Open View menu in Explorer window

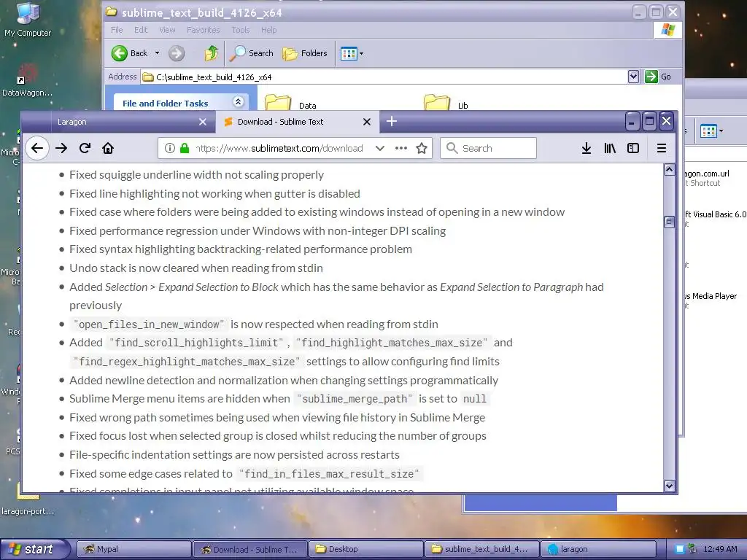click(167, 30)
